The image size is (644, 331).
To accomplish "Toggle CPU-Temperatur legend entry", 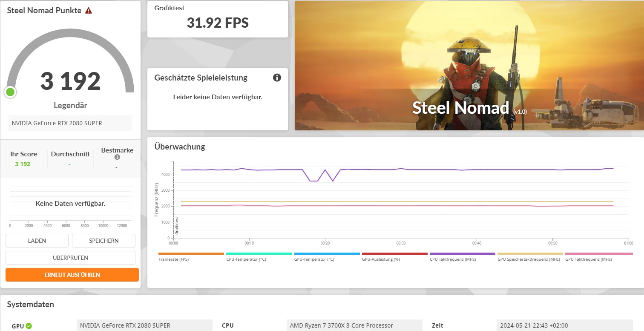I will (x=259, y=256).
